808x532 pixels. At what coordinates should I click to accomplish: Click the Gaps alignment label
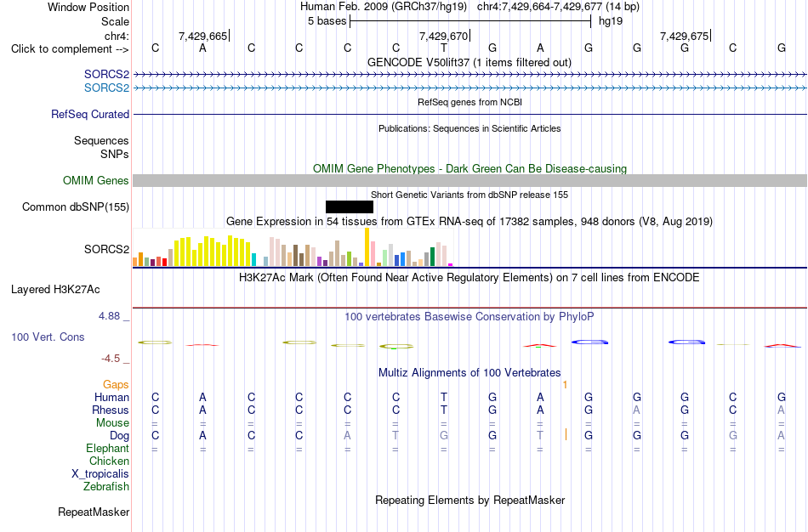116,385
